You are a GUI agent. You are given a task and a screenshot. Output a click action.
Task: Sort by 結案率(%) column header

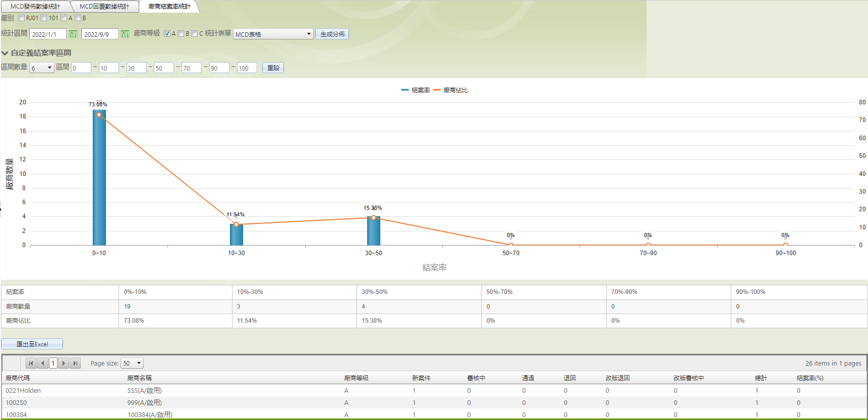[810, 378]
